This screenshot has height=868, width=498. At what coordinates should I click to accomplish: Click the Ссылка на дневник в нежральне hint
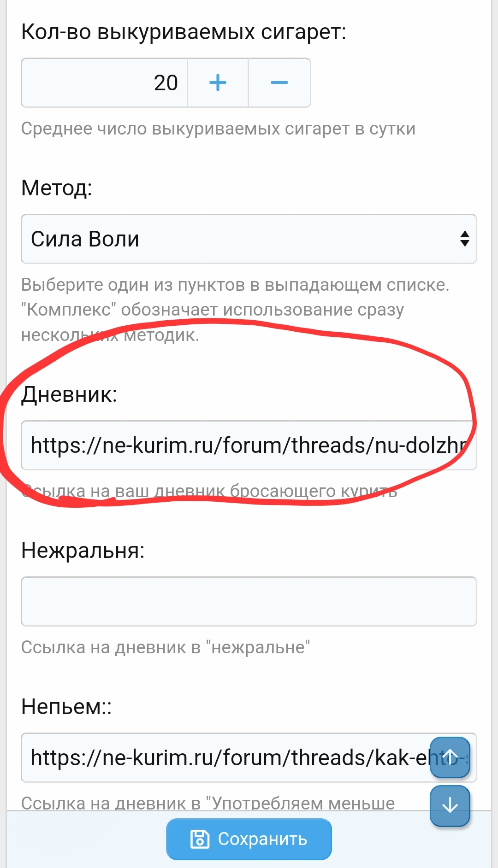coord(166,647)
